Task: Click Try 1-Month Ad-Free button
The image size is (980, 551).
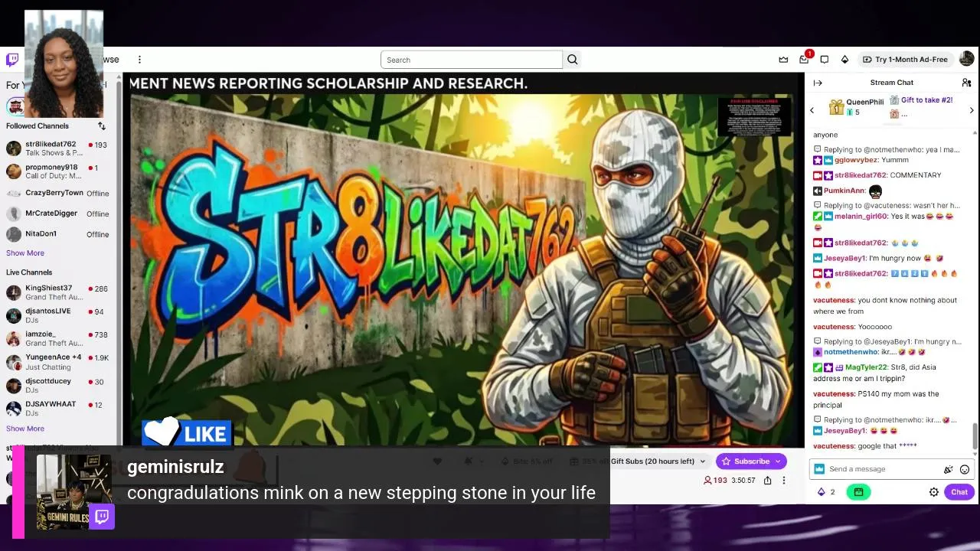Action: [x=905, y=60]
